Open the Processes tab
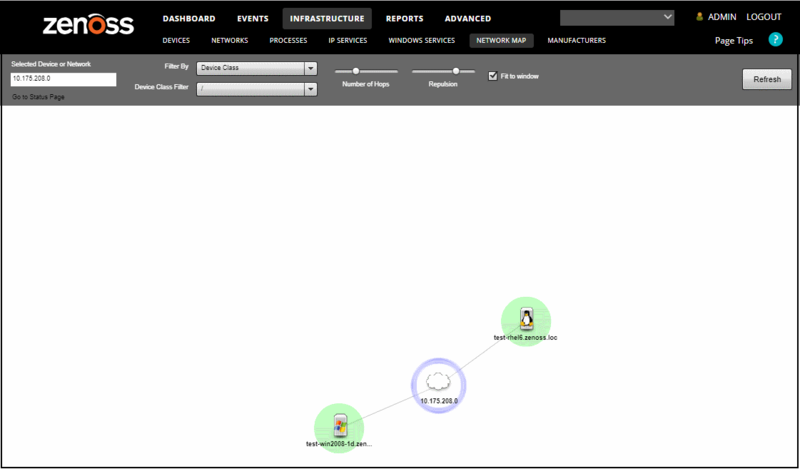The width and height of the screenshot is (800, 469). 288,40
